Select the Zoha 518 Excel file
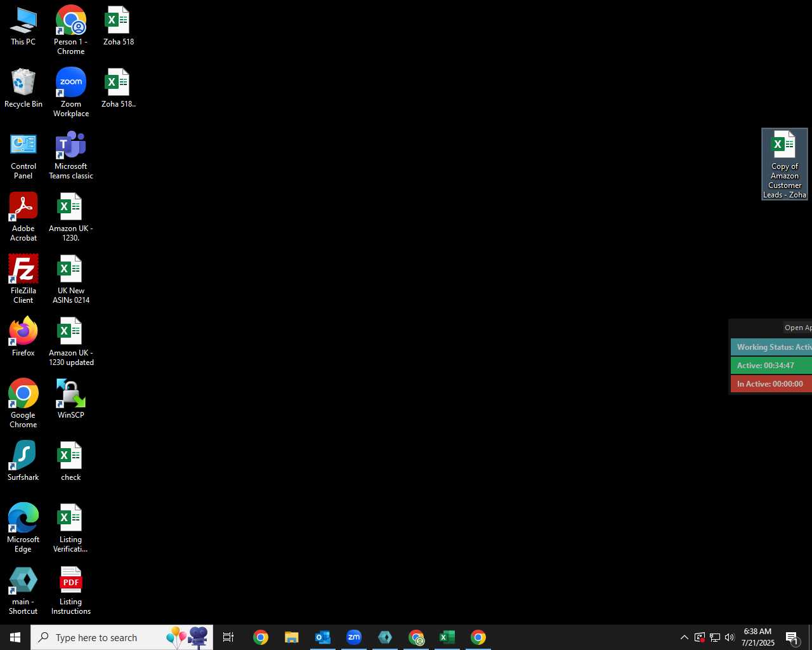Screen dimensions: 812x650 click(119, 27)
